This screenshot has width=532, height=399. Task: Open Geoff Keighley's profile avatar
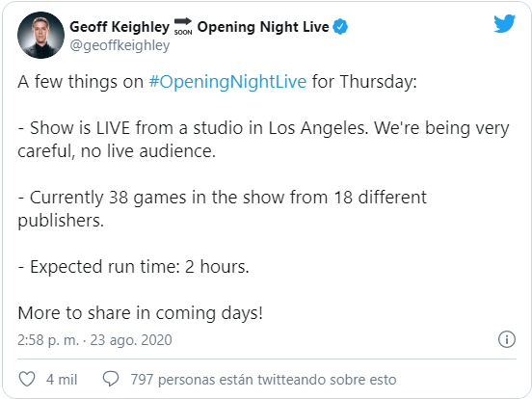tap(40, 36)
